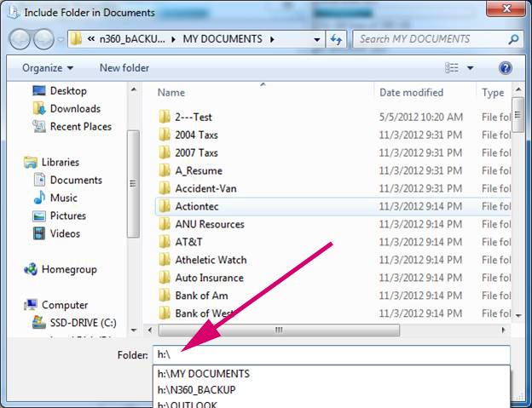Open the Music library
The height and width of the screenshot is (408, 532).
coord(63,198)
